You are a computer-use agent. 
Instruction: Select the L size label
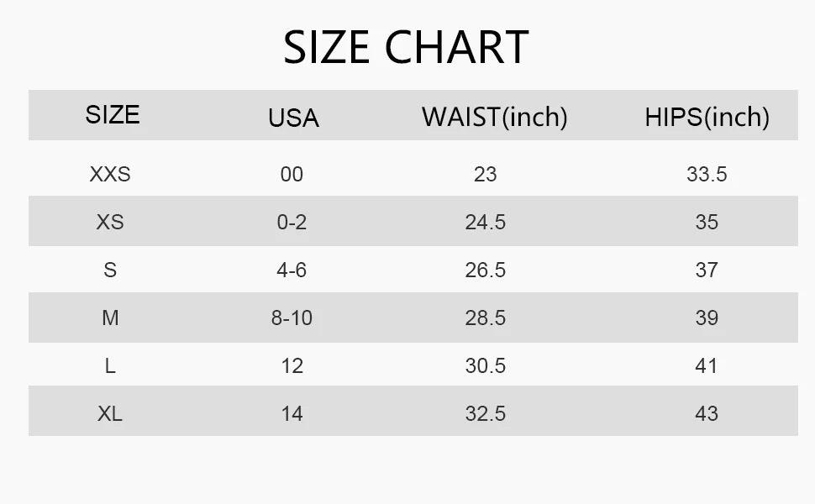[110, 365]
